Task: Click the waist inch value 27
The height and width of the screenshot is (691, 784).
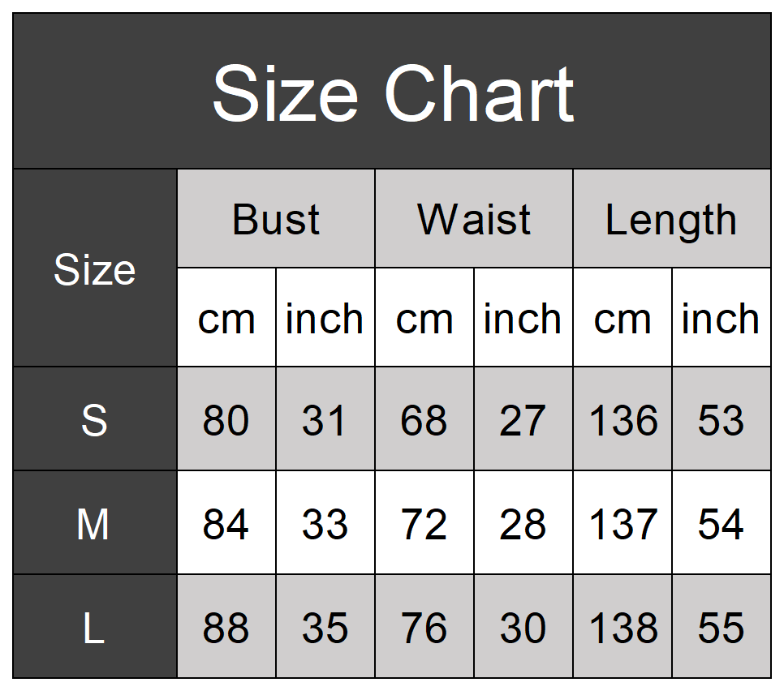Action: (523, 419)
